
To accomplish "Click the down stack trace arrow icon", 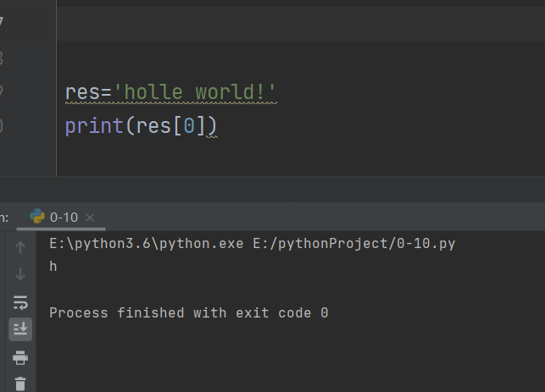I will pos(20,274).
